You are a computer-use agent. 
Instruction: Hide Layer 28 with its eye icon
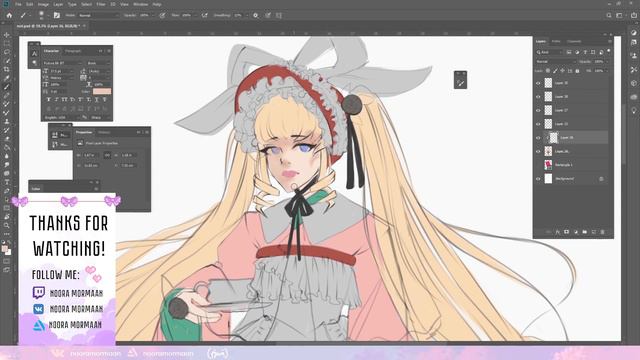point(538,97)
